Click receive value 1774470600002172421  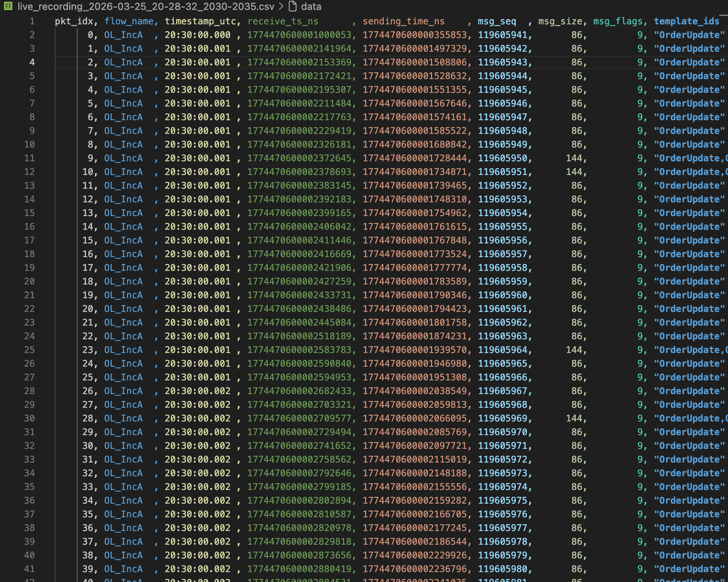pyautogui.click(x=299, y=76)
